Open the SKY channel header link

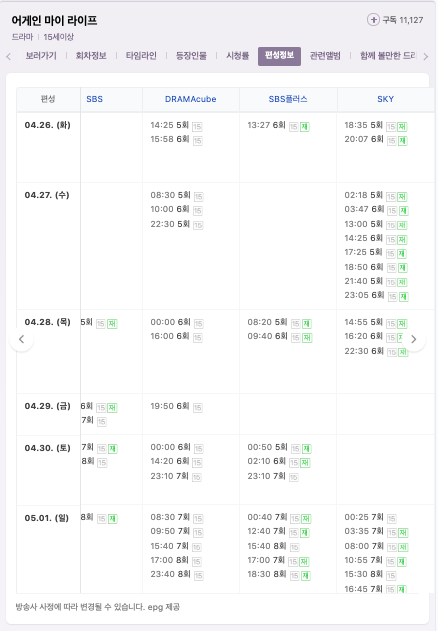(385, 99)
